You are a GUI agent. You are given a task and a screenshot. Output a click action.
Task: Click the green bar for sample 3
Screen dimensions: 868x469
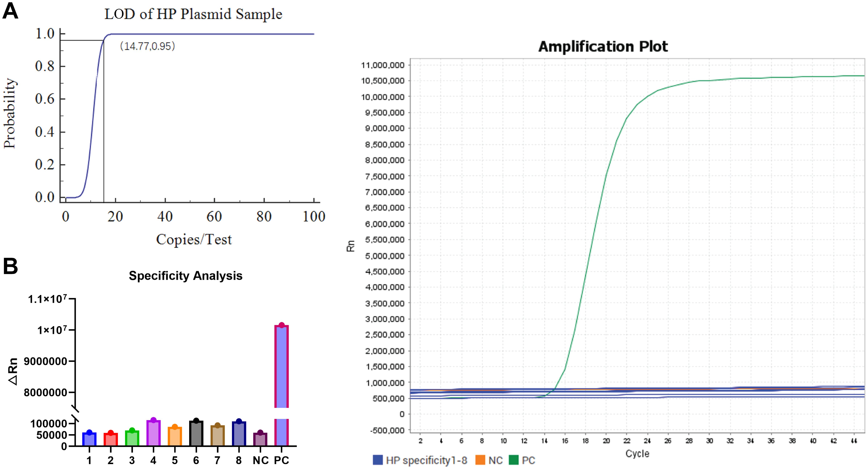click(x=132, y=438)
